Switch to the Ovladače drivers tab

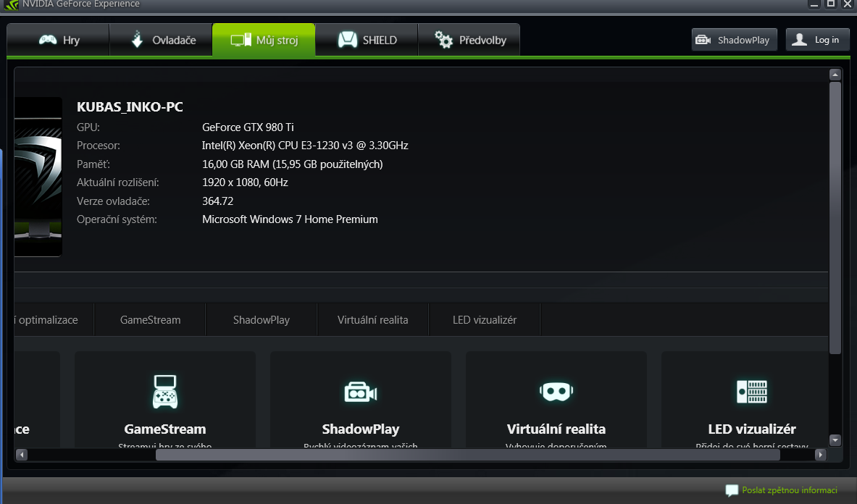point(161,40)
